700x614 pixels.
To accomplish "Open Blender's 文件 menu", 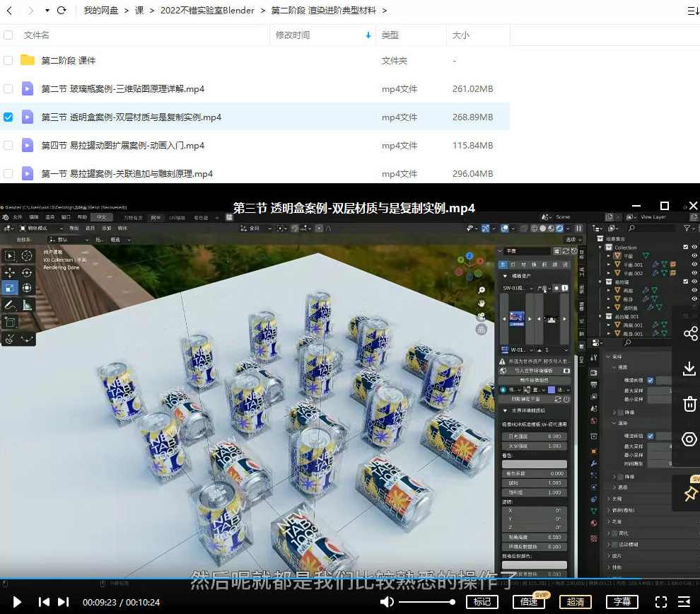I will pos(18,216).
